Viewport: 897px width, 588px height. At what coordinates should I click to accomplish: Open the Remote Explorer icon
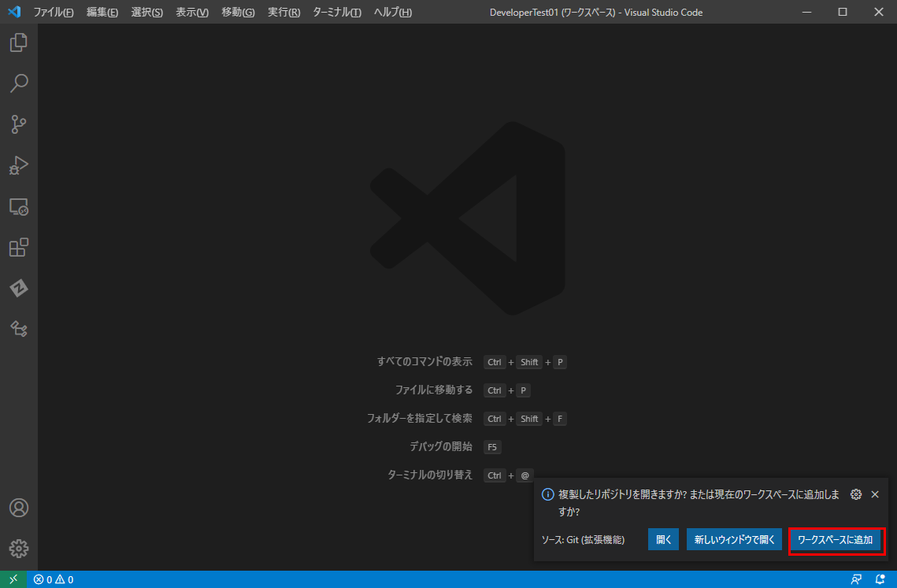coord(19,206)
